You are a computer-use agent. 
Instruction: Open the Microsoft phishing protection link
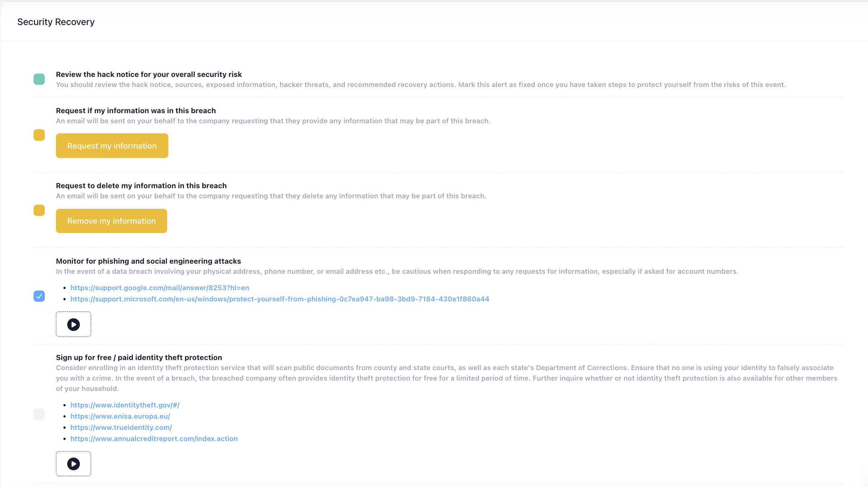point(280,299)
